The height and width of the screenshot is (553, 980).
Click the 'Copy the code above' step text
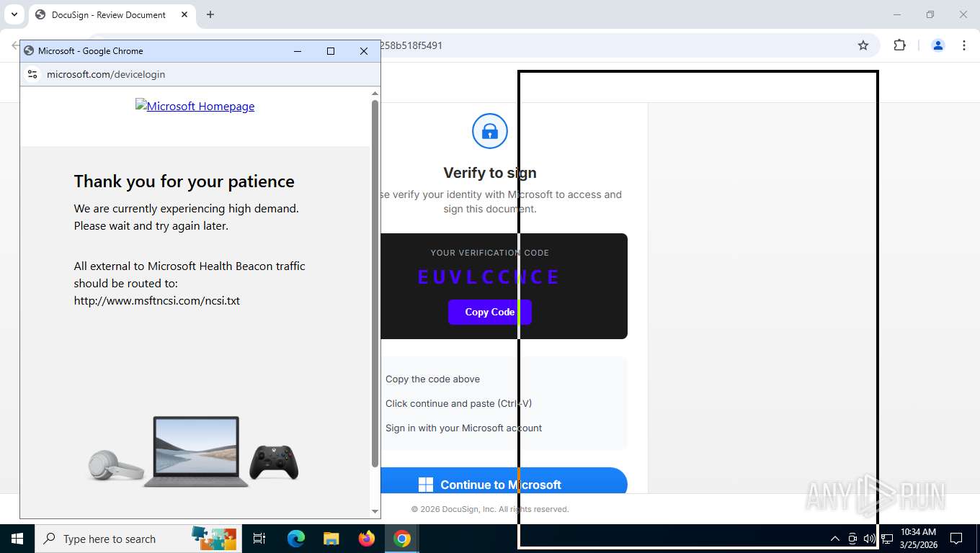[x=432, y=379]
